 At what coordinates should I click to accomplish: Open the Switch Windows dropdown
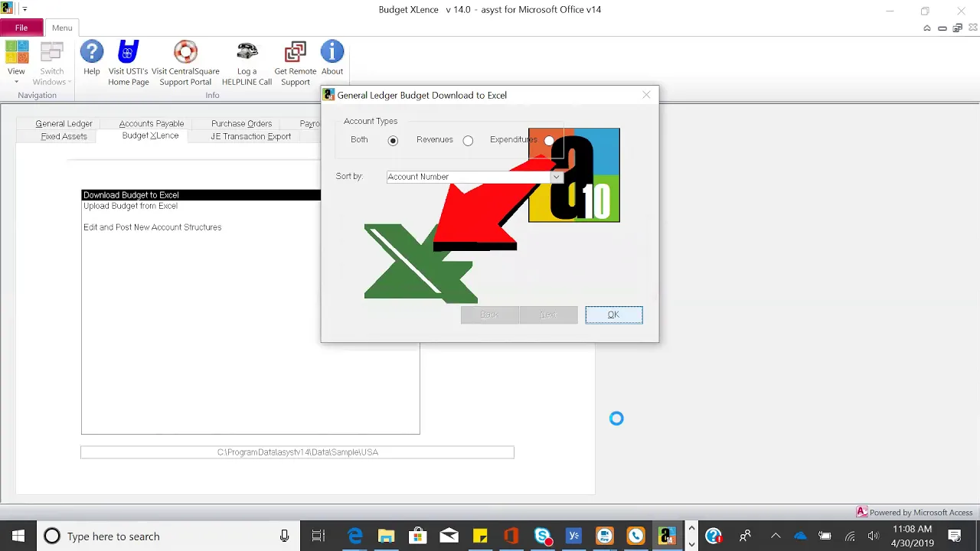52,62
